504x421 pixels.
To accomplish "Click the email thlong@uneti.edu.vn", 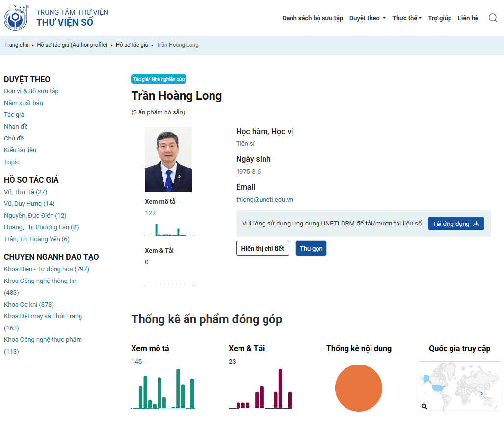I will pos(265,199).
